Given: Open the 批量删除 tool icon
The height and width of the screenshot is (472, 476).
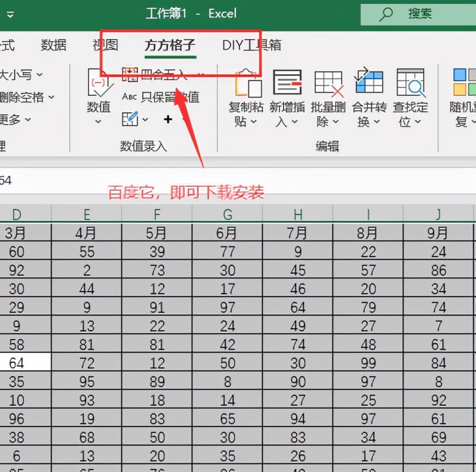Looking at the screenshot, I should click(x=329, y=83).
